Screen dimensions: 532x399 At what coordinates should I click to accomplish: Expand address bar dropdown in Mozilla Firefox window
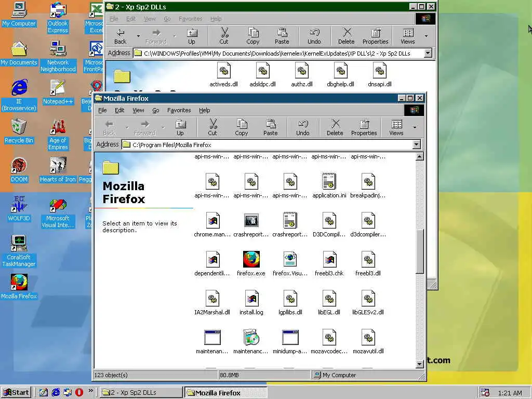(416, 145)
